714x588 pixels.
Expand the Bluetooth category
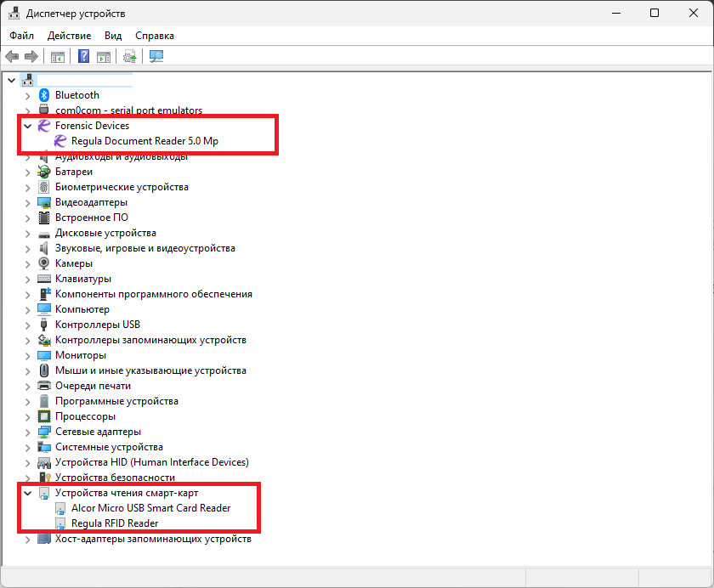click(x=28, y=95)
